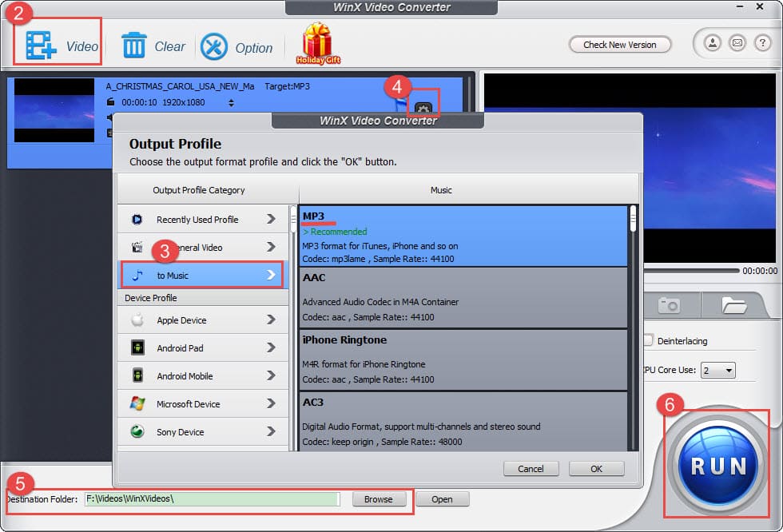Viewport: 783px width, 532px height.
Task: Click the add Video icon
Action: coord(40,46)
